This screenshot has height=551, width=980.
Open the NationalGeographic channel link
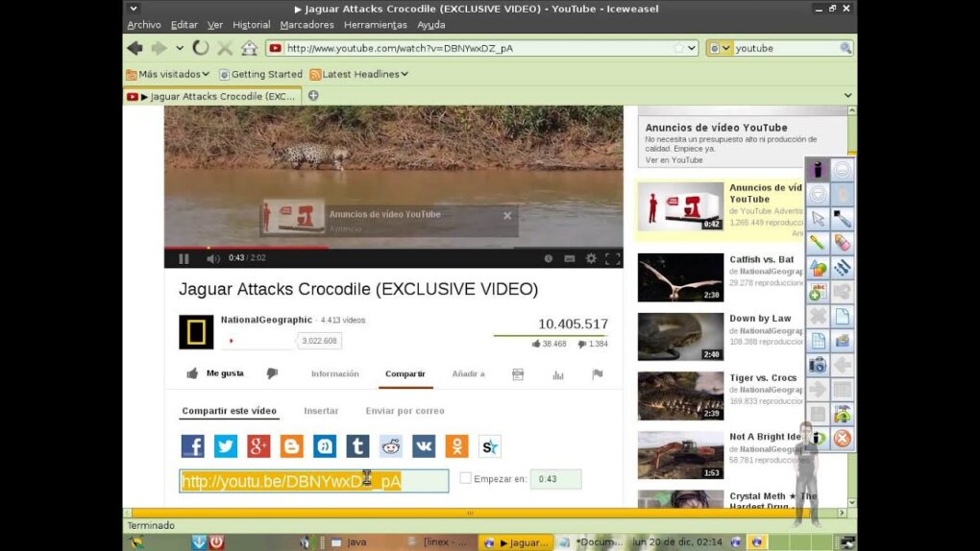[x=266, y=320]
